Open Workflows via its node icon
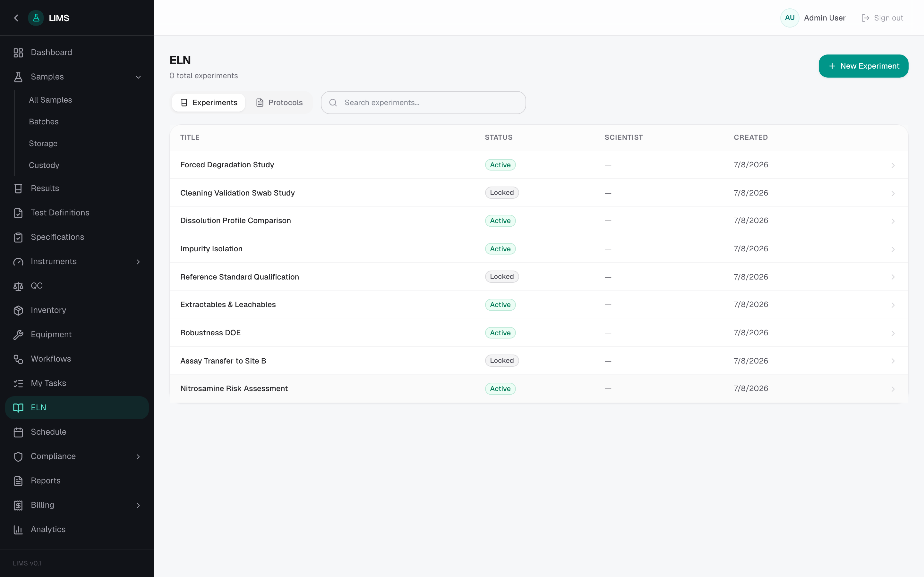 [18, 359]
